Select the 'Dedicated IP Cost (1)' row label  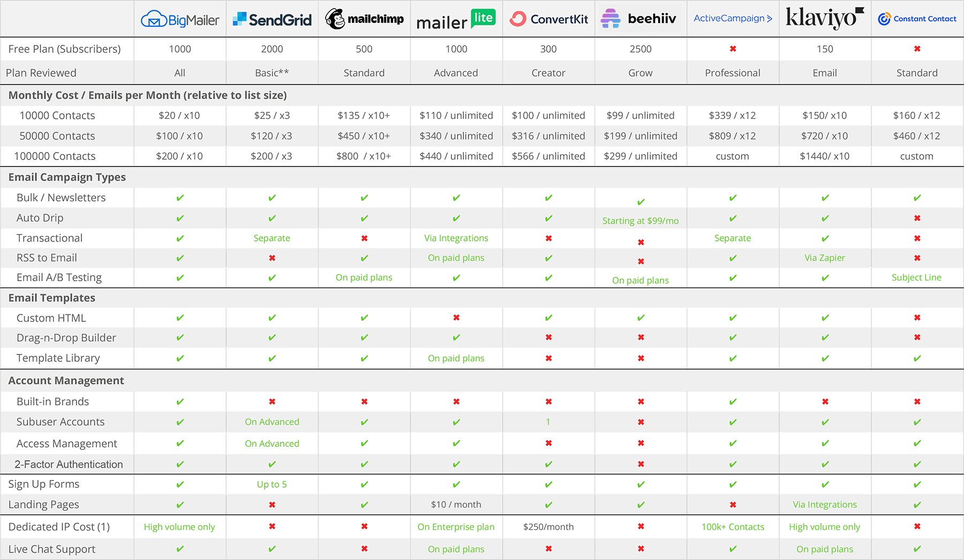pos(59,527)
